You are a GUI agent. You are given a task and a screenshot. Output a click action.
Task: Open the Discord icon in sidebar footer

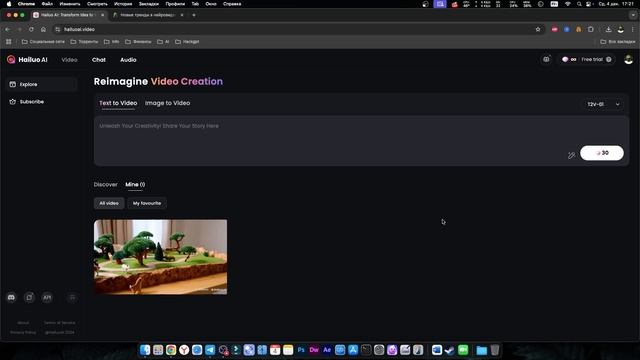pyautogui.click(x=11, y=298)
